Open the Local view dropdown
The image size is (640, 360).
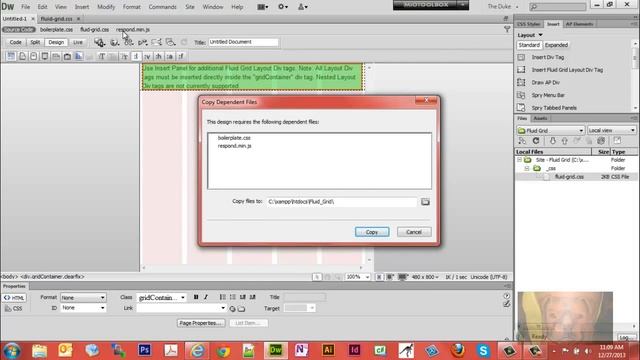[611, 130]
